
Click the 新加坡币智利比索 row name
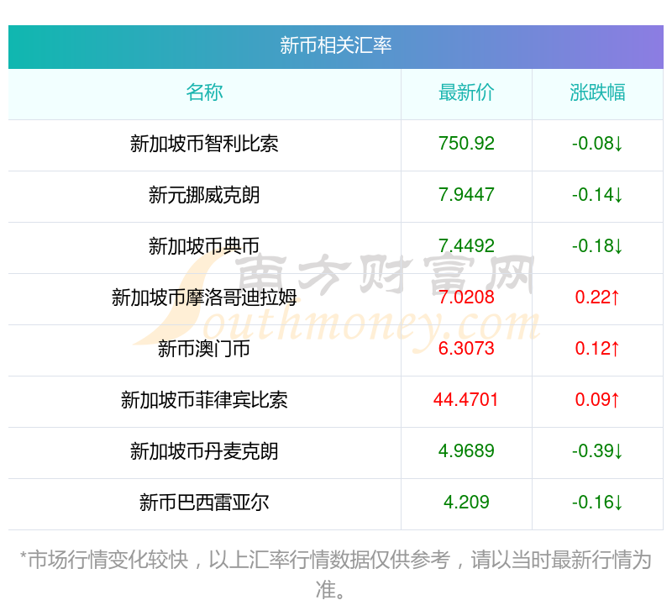[204, 144]
